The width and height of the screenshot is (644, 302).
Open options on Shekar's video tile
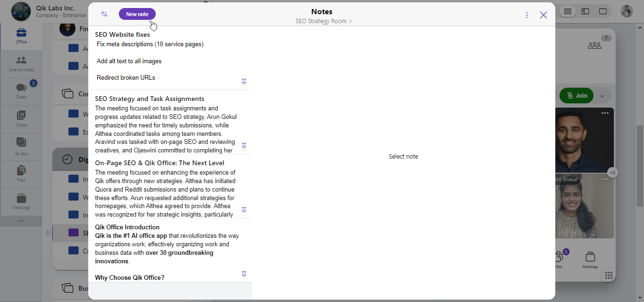click(x=605, y=179)
